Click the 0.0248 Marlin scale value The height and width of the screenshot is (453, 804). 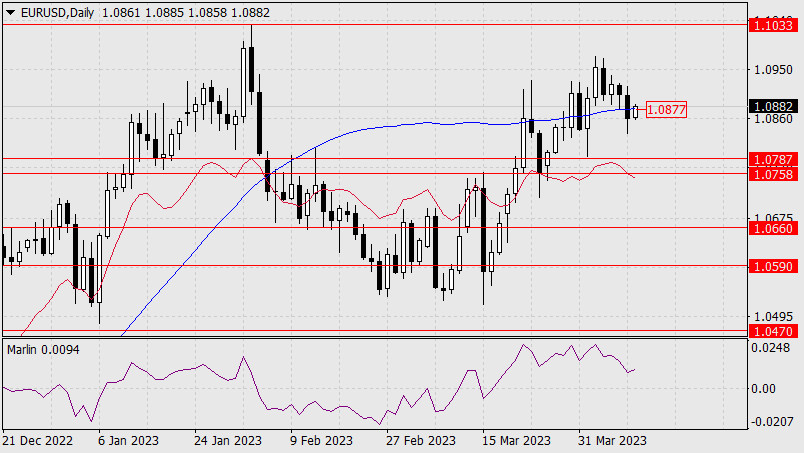[x=771, y=348]
